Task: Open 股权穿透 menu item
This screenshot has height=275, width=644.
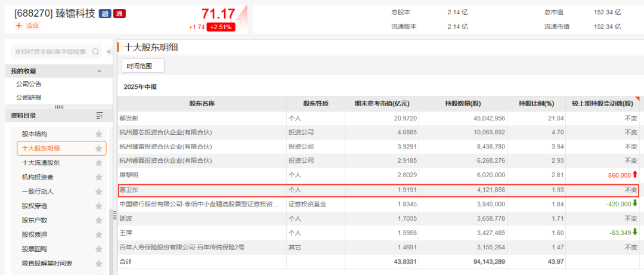Action: [35, 206]
